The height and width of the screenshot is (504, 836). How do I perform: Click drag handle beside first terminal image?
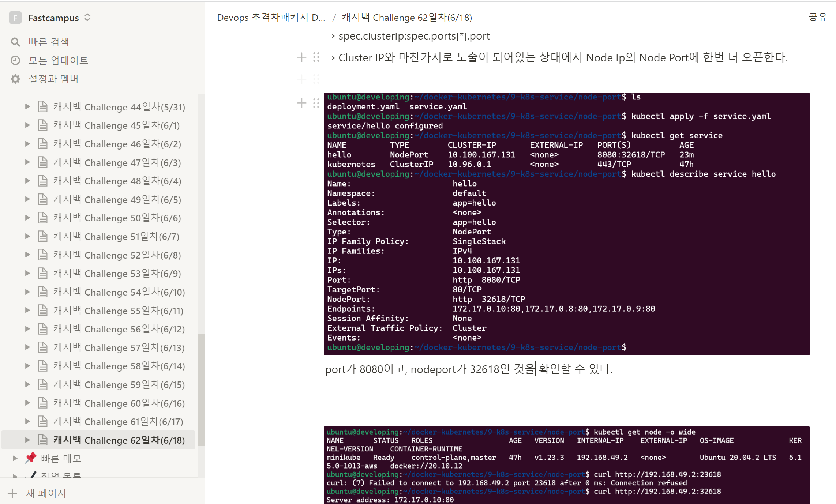pyautogui.click(x=316, y=103)
